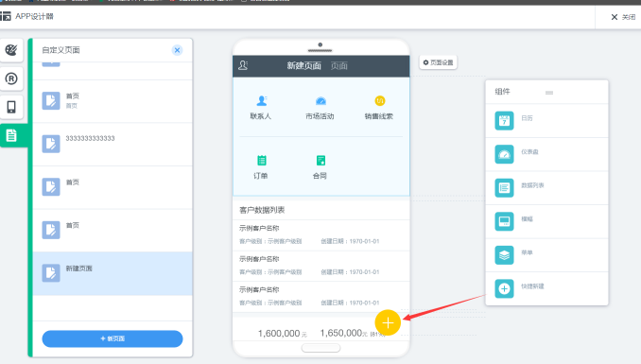Tap the 市场活动 marketing activity icon
641x364 pixels.
point(320,101)
